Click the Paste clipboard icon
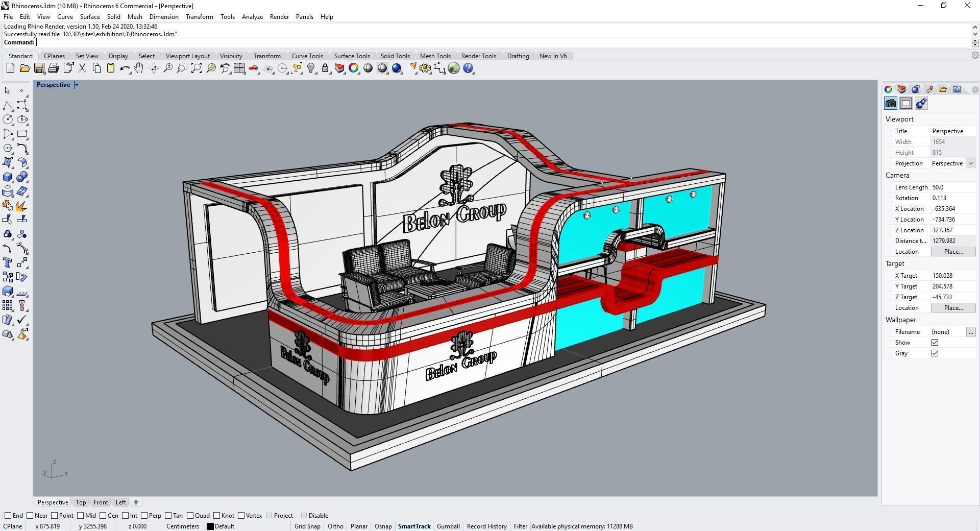The width and height of the screenshot is (980, 531). click(110, 68)
